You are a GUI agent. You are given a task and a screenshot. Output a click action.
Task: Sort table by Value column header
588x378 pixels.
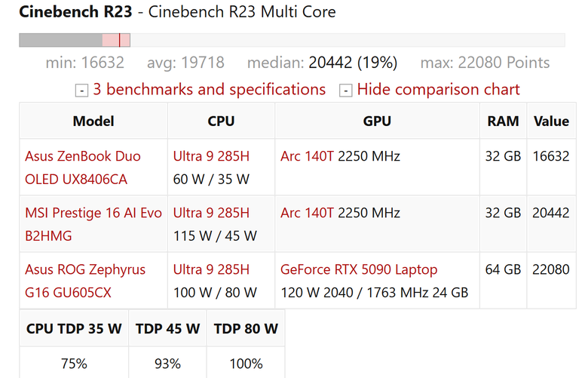coord(551,121)
